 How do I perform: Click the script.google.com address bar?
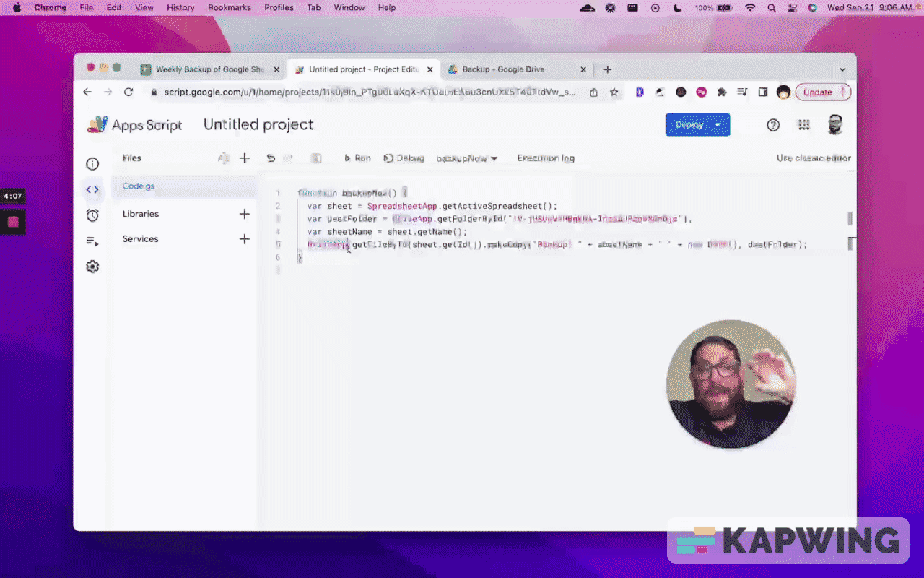(x=368, y=92)
